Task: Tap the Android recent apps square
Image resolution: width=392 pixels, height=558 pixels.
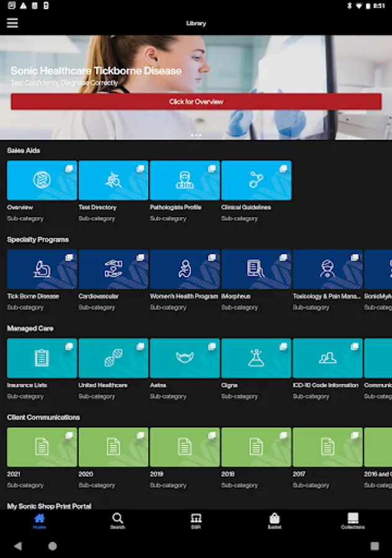Action: 375,546
